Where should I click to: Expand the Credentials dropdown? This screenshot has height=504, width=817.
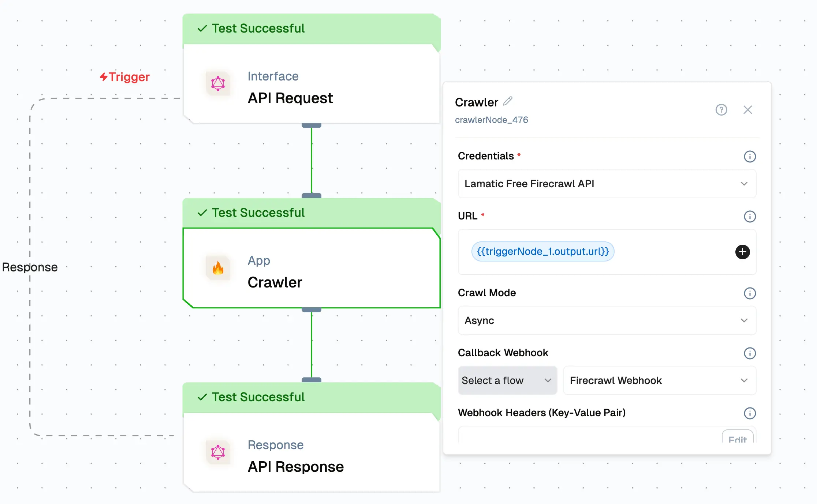click(607, 184)
